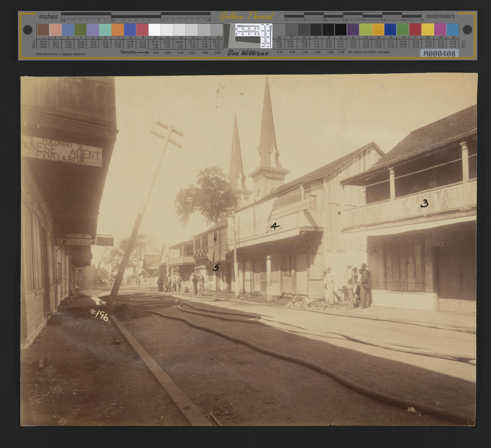Click the central resolution test target
Viewport: 491px width, 448px height.
(248, 36)
